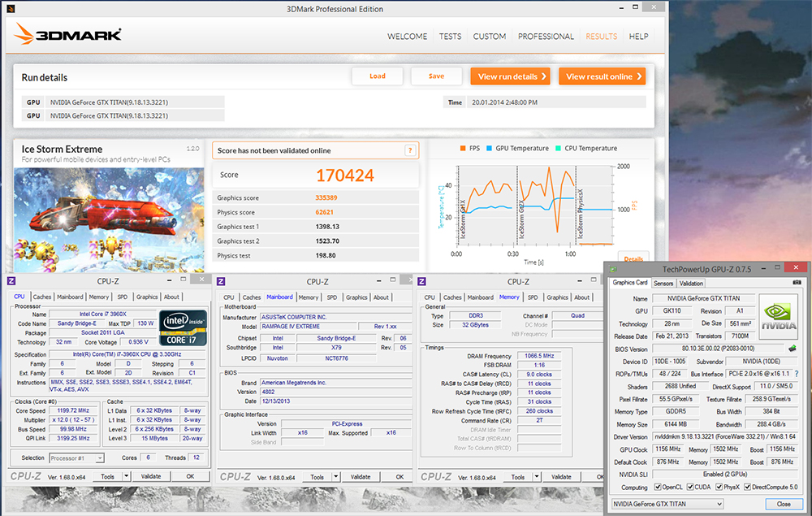Open View run details
This screenshot has width=812, height=516.
click(510, 76)
